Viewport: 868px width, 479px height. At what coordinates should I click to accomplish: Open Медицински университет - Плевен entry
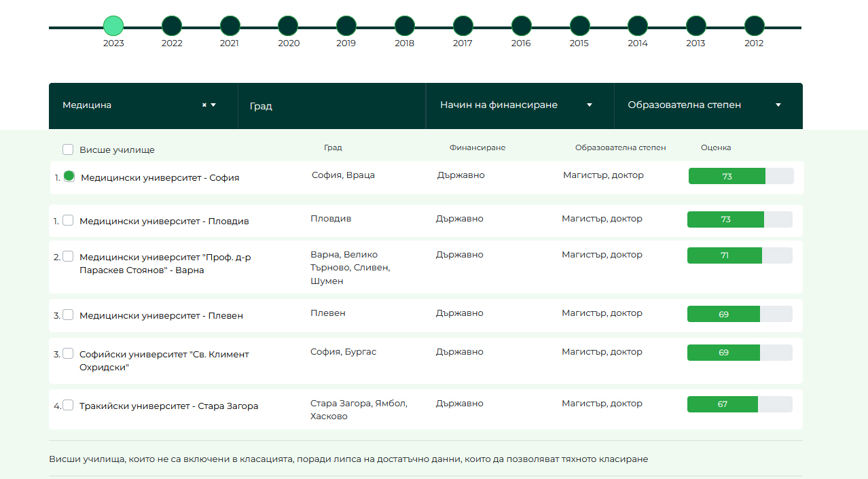pos(161,316)
